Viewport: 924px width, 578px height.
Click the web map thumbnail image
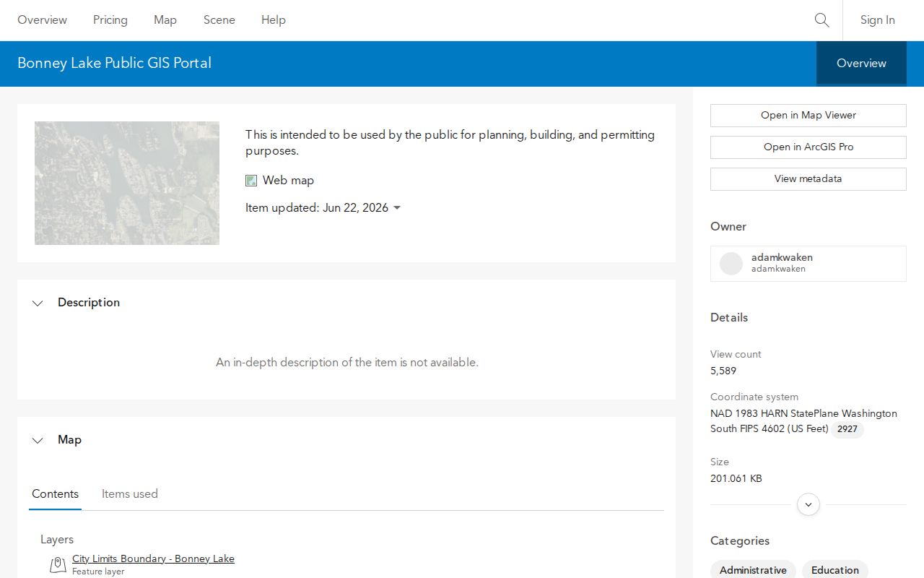pyautogui.click(x=127, y=183)
